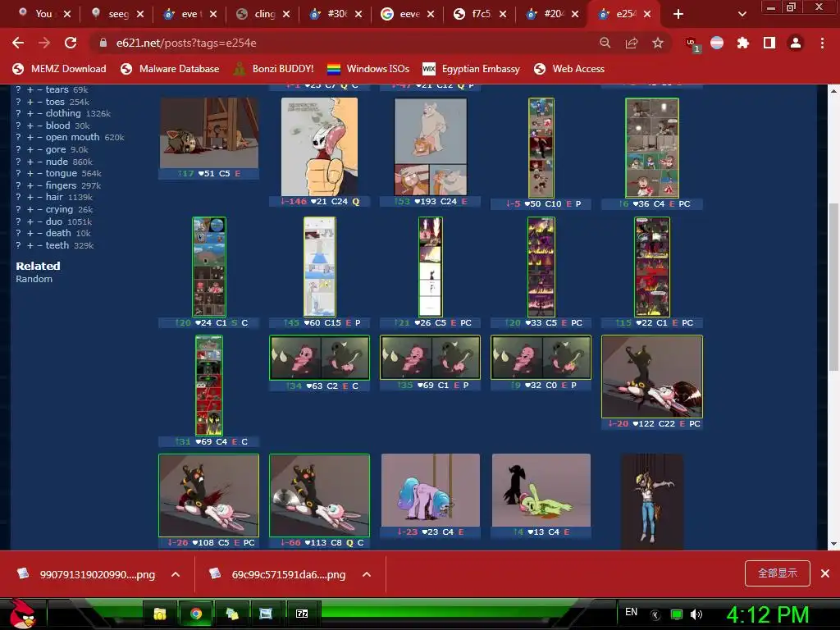
Task: Select the active 'e254' tab
Action: [x=626, y=14]
